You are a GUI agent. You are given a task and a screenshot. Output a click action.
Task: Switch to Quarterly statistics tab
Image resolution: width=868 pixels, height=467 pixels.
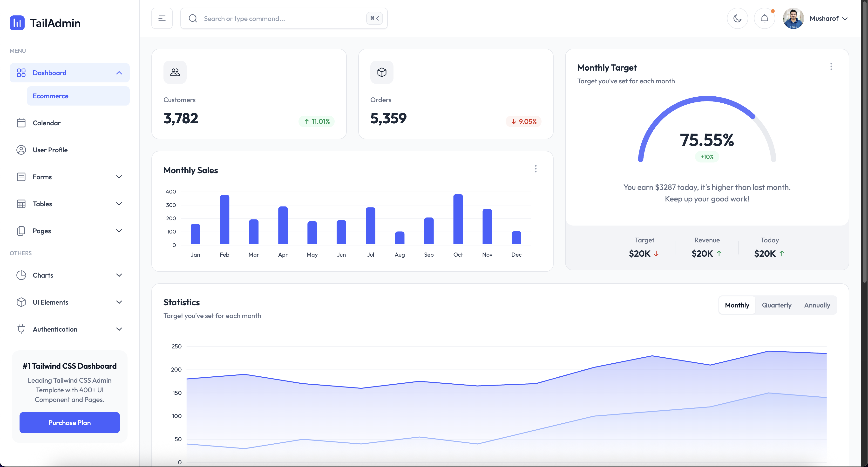777,305
